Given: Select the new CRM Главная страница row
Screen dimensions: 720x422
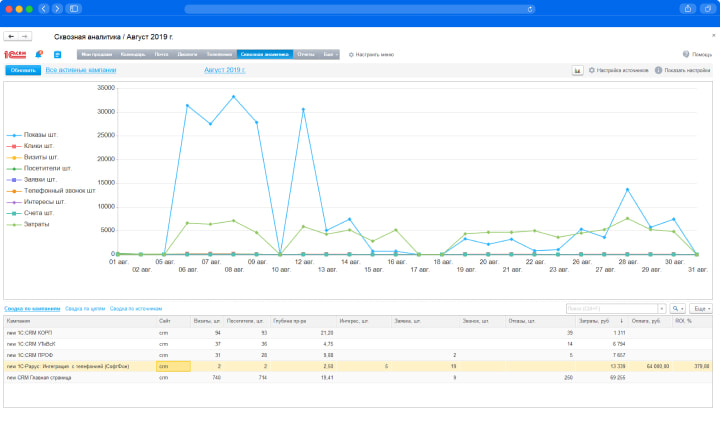Looking at the screenshot, I should click(358, 377).
